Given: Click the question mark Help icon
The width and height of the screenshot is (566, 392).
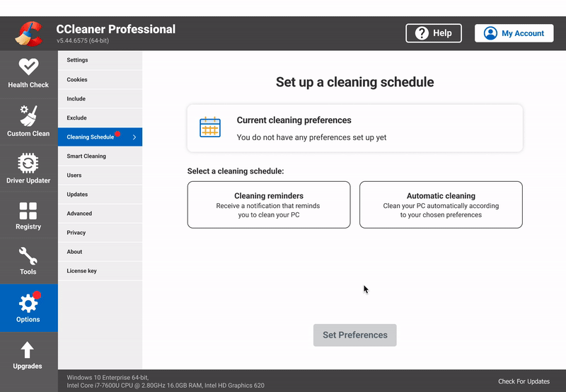Looking at the screenshot, I should 422,33.
